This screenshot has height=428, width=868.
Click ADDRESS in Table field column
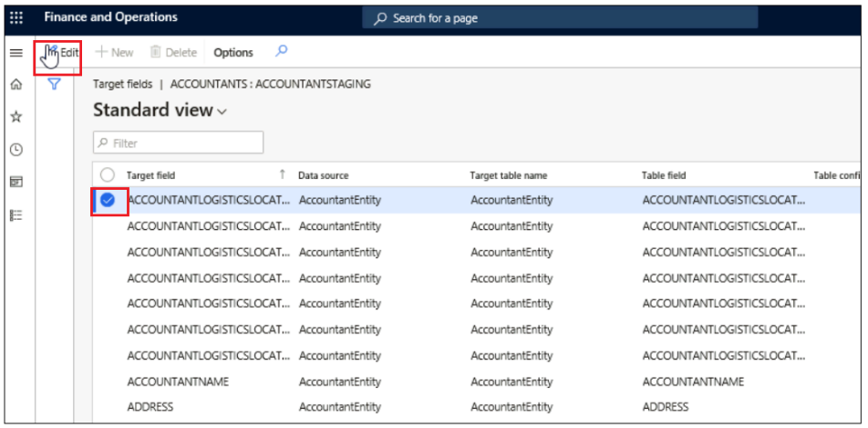666,407
